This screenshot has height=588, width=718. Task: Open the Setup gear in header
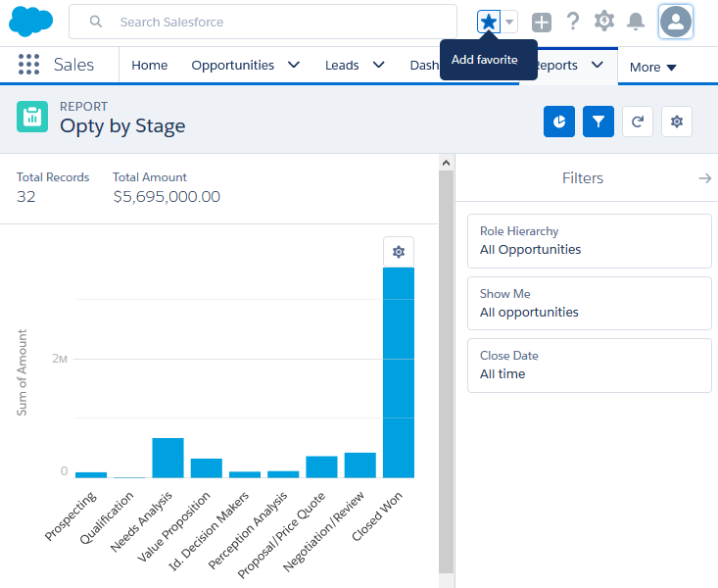click(604, 22)
